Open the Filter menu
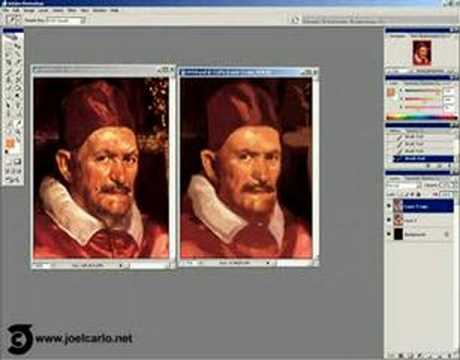Viewport: 460px width, 360px height. [72, 10]
